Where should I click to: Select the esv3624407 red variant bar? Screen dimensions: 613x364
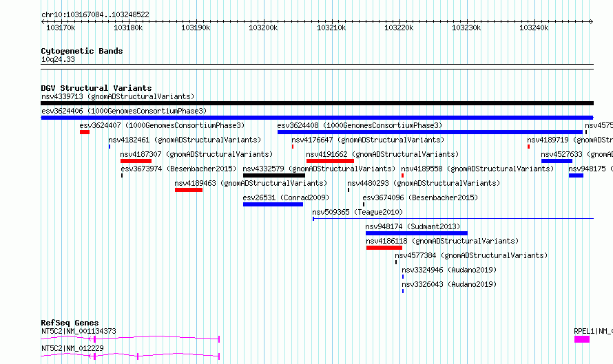click(85, 132)
